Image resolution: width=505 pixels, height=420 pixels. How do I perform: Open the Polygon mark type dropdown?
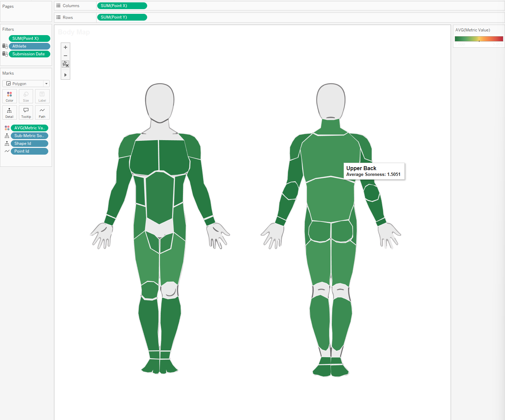(46, 83)
